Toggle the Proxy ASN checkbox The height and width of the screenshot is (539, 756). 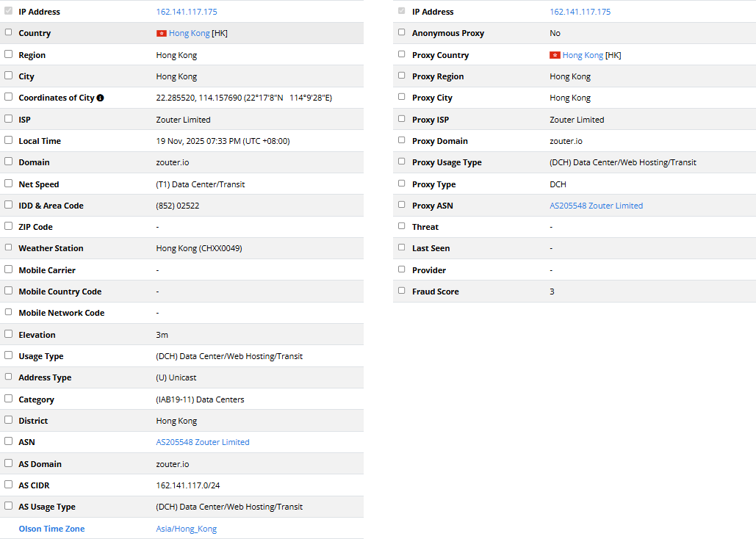click(401, 205)
